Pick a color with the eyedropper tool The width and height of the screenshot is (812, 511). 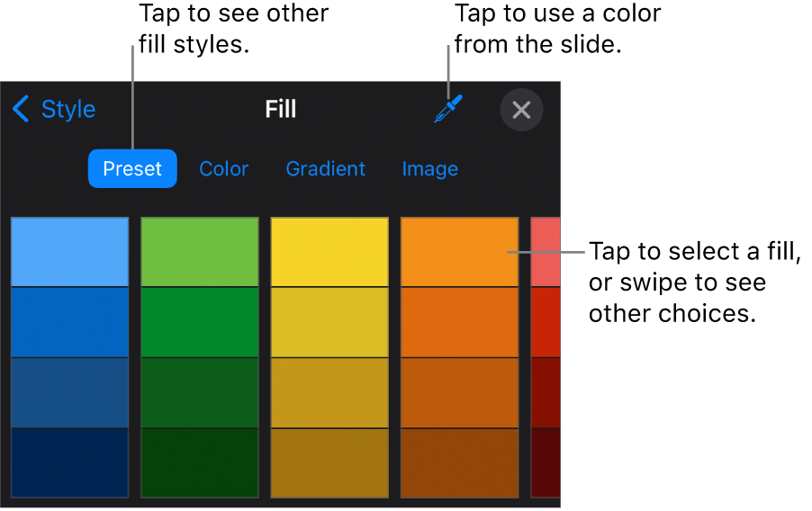[x=447, y=110]
